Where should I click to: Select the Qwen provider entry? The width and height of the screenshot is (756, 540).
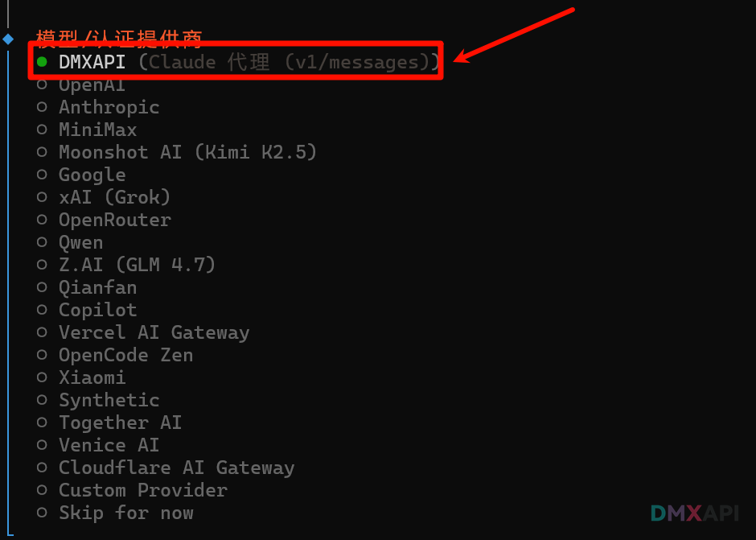click(80, 242)
